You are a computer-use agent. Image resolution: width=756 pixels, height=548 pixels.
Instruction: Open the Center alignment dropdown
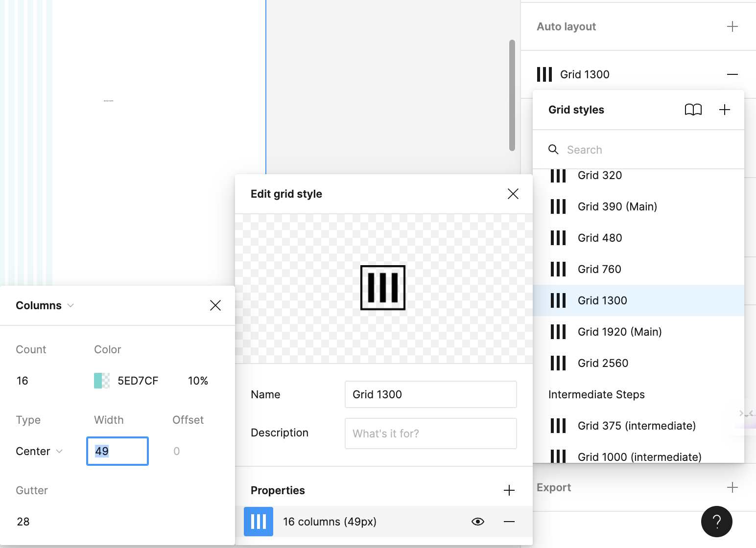[61, 451]
